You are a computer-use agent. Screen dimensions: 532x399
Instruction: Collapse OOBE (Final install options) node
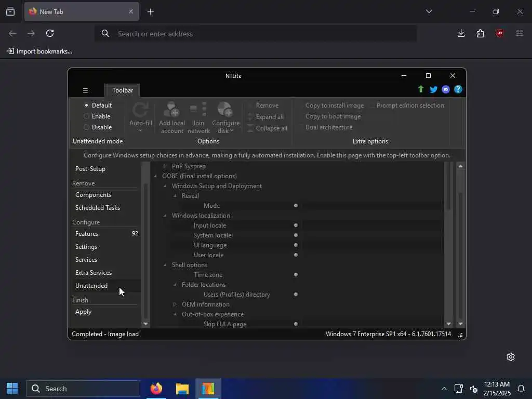click(155, 176)
